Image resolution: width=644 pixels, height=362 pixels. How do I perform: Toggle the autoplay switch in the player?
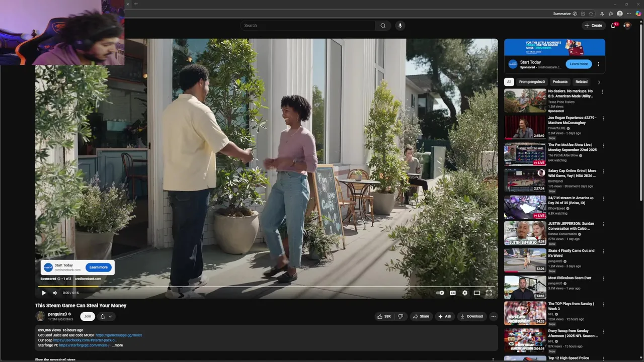pyautogui.click(x=440, y=293)
